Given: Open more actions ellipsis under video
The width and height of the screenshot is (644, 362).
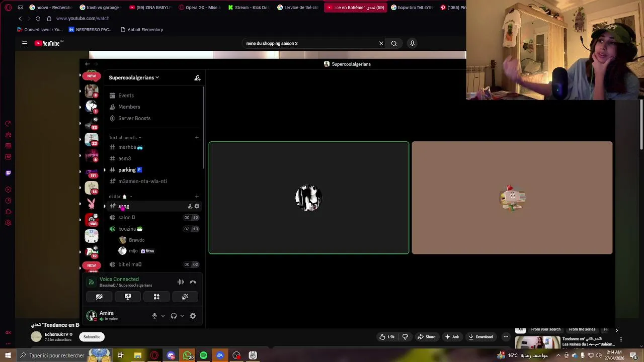Looking at the screenshot, I should [506, 337].
